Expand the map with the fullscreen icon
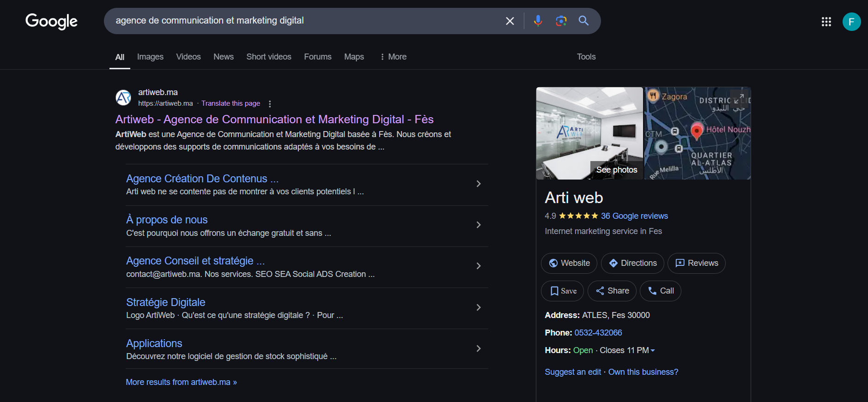This screenshot has height=402, width=868. click(x=739, y=99)
